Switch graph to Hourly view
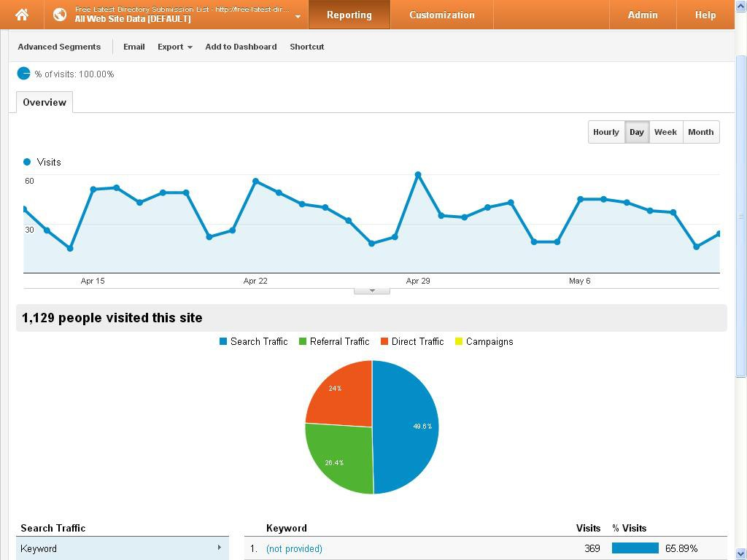This screenshot has height=560, width=747. [605, 132]
